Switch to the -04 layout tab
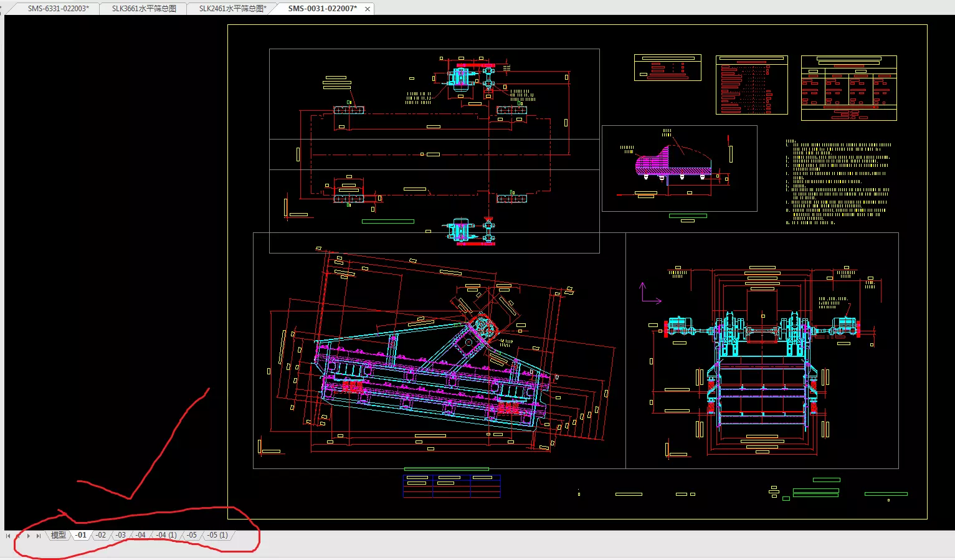 pyautogui.click(x=141, y=535)
